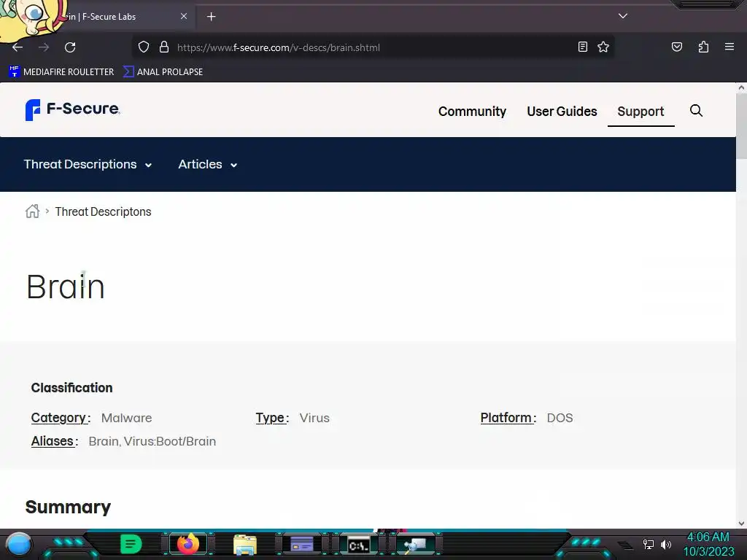Screen dimensions: 747x560
Task: Go back to previous page
Action: tap(18, 47)
